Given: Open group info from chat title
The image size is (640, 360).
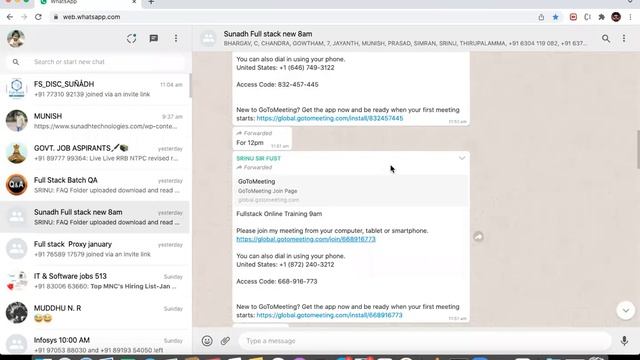Looking at the screenshot, I should pyautogui.click(x=268, y=34).
